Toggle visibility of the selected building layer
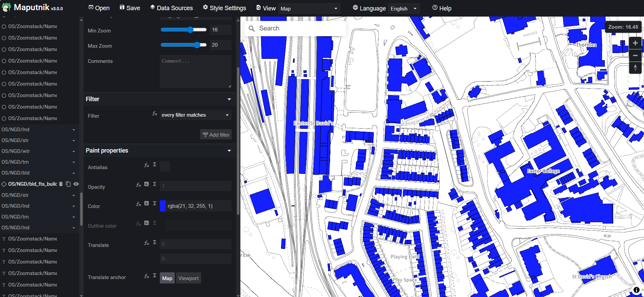This screenshot has height=297, width=644. (76, 184)
